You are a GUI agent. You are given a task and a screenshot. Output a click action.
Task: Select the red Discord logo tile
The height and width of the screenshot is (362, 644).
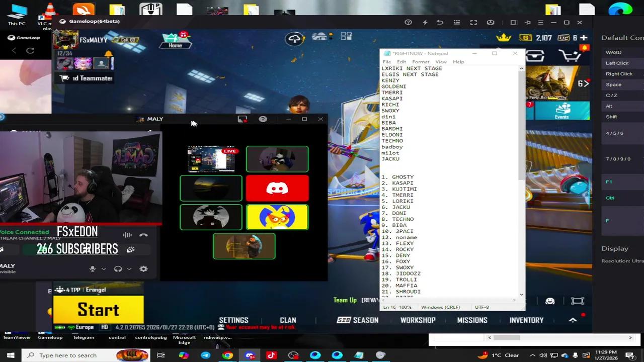tap(277, 188)
